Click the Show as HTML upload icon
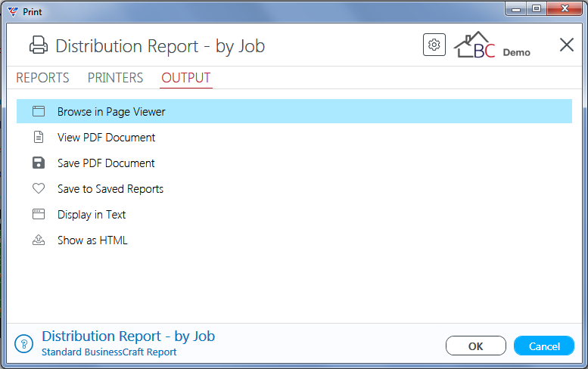The width and height of the screenshot is (588, 369). coord(39,240)
